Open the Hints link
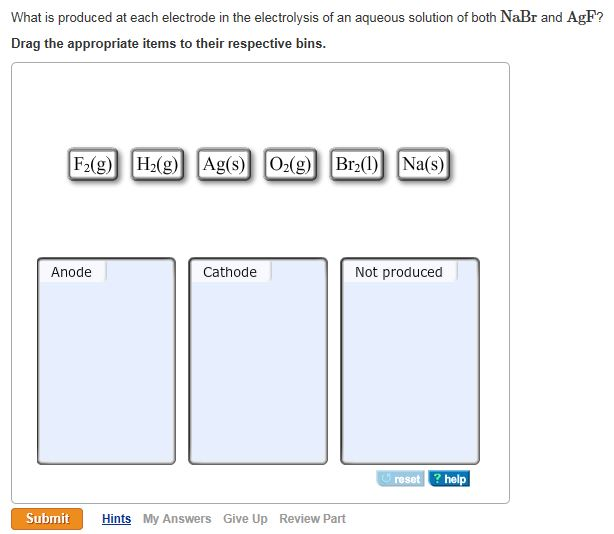The height and width of the screenshot is (534, 614). coord(116,519)
